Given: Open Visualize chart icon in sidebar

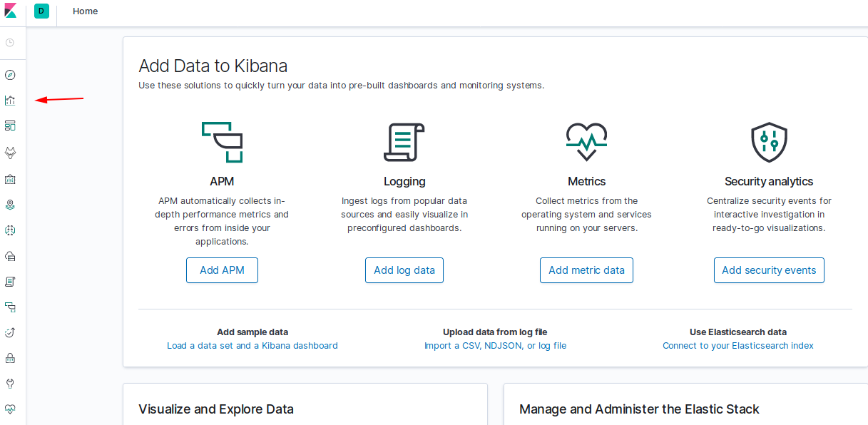Looking at the screenshot, I should click(10, 101).
